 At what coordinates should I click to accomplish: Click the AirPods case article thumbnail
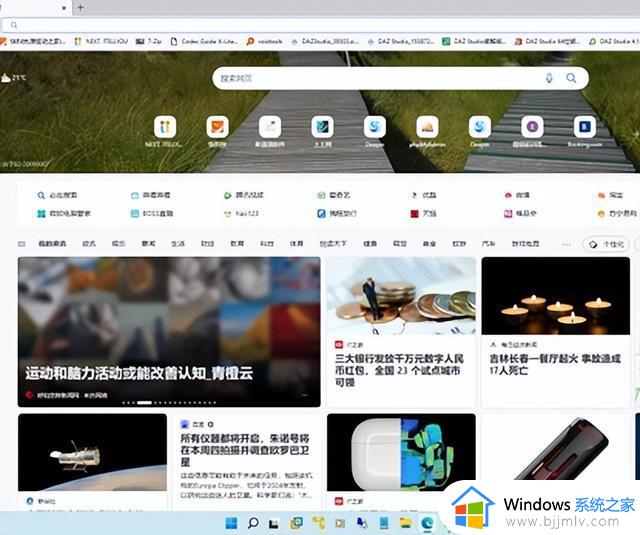(401, 452)
